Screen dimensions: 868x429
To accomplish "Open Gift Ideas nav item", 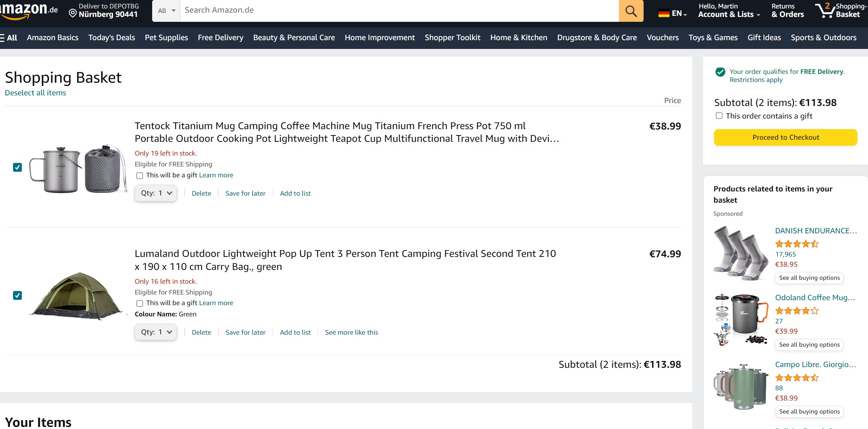I will pos(764,38).
